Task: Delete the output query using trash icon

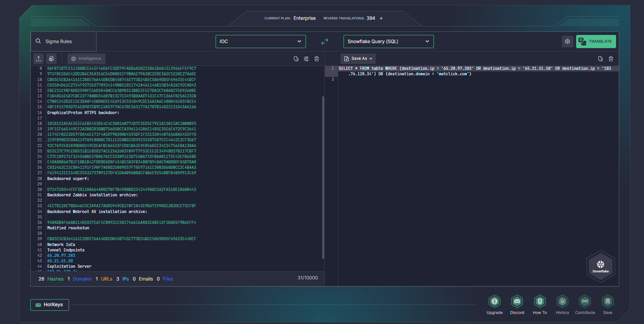Action: click(x=611, y=59)
